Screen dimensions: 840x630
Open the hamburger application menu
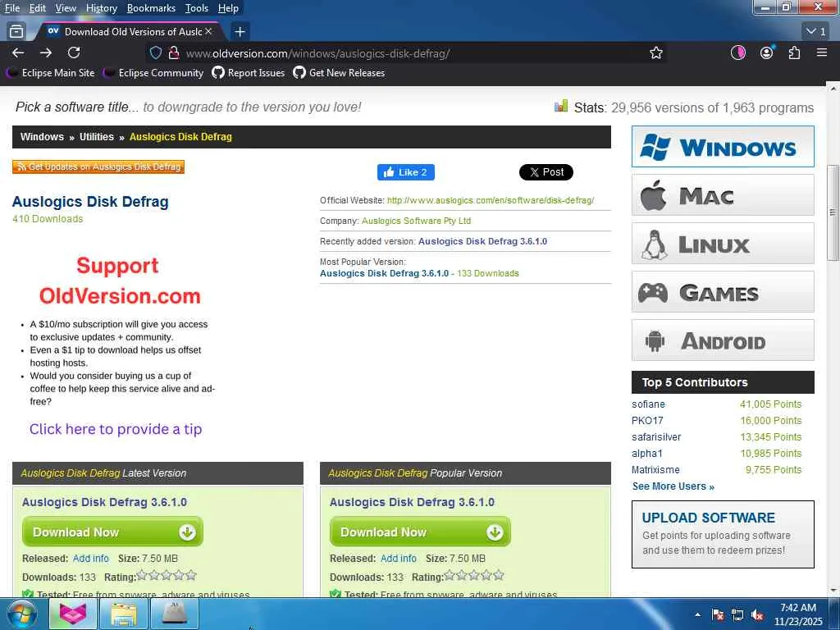[x=822, y=52]
